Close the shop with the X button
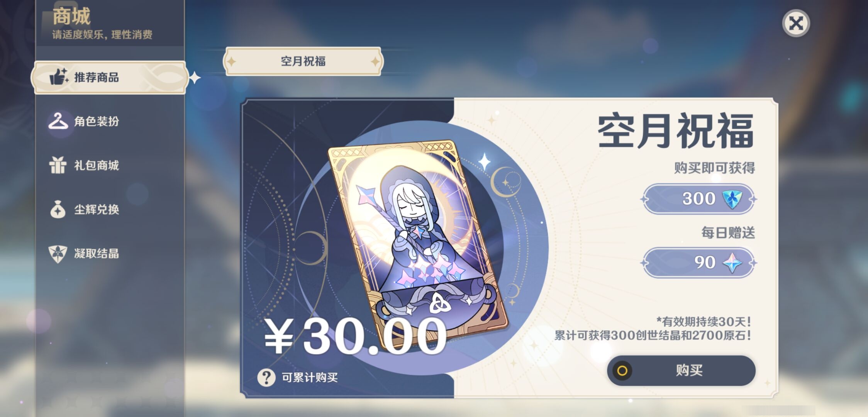868x417 pixels. tap(796, 23)
